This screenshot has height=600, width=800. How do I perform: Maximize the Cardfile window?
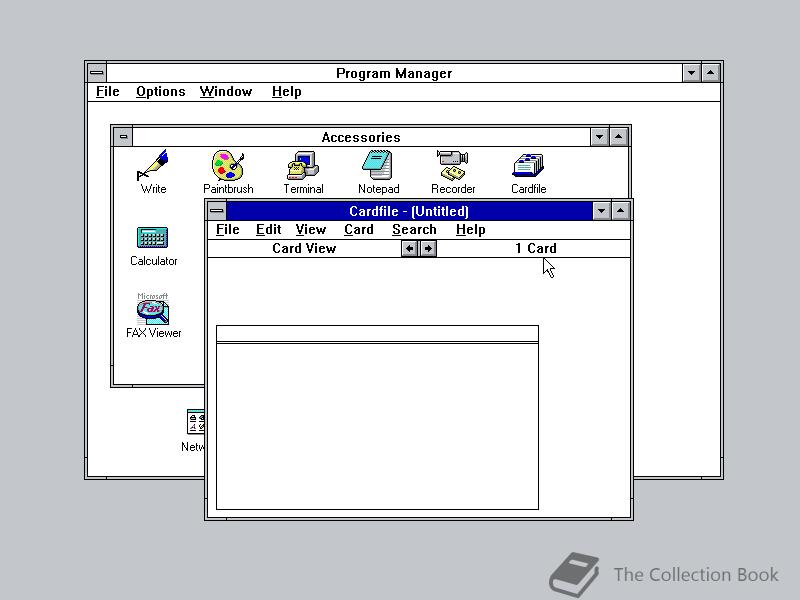pos(620,211)
